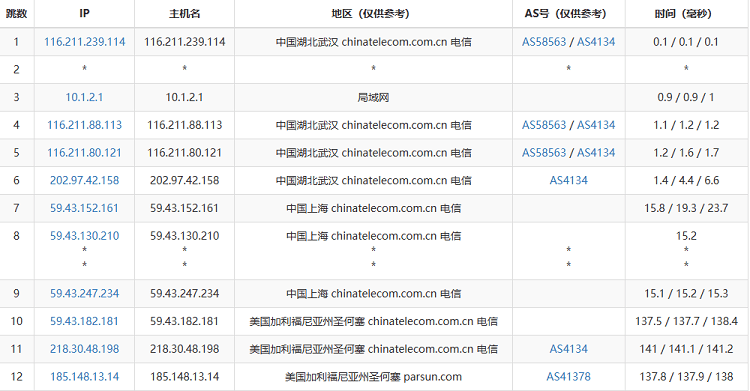
Task: Open AS4134 link in hop 1 row
Action: pos(596,42)
